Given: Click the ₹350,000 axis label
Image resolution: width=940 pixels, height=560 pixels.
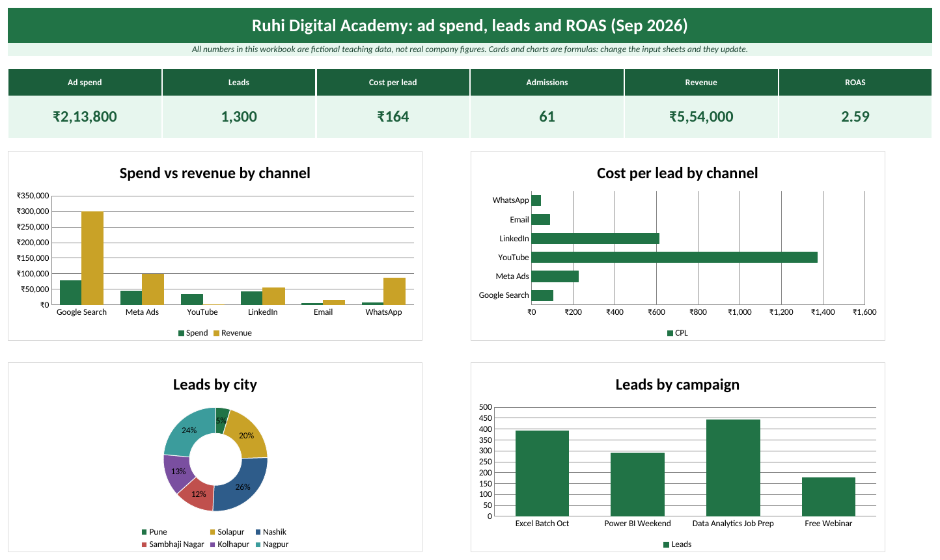Looking at the screenshot, I should tap(33, 196).
